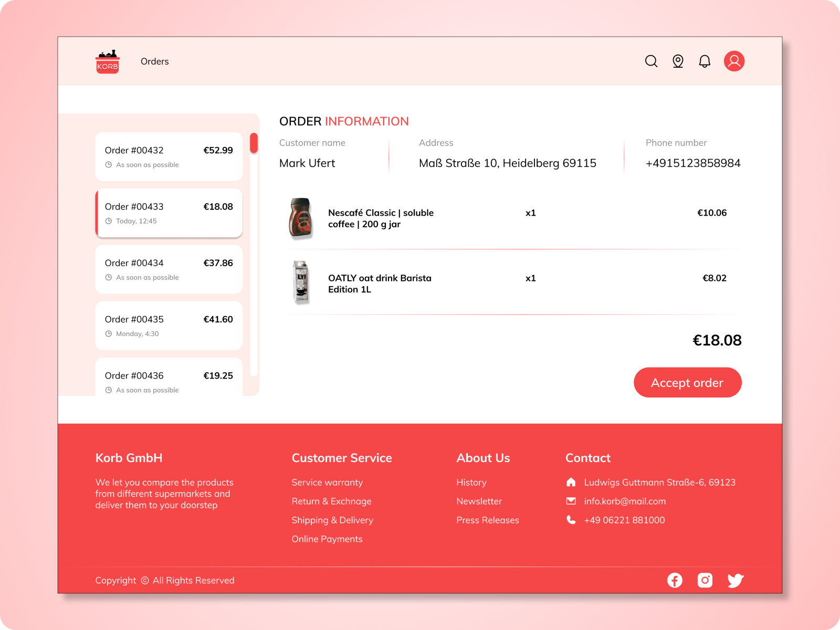Click clock icon on Order #00436
The width and height of the screenshot is (840, 630).
pos(109,390)
